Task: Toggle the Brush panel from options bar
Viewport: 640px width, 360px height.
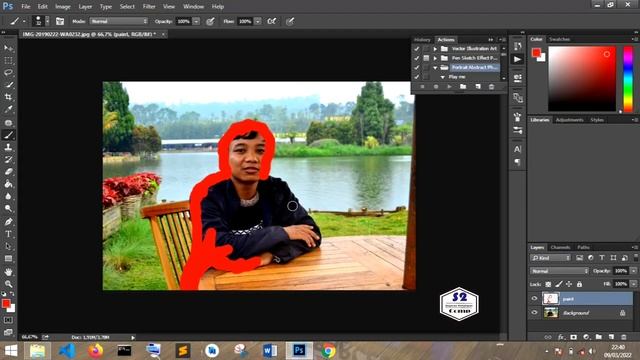Action: (60, 21)
